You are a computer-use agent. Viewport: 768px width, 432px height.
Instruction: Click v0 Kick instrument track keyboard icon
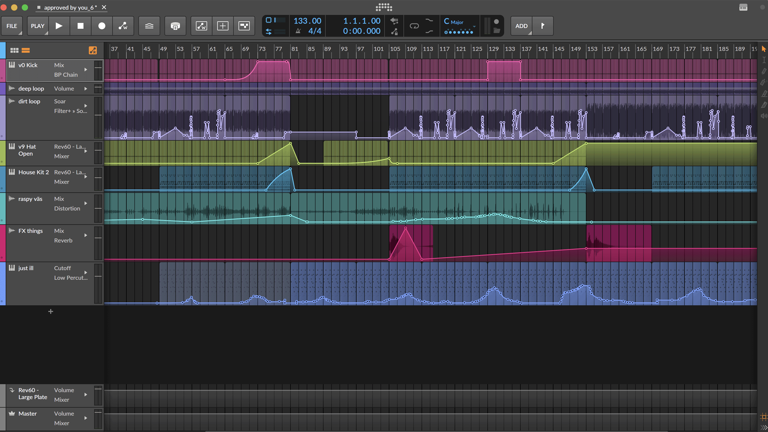tap(12, 65)
